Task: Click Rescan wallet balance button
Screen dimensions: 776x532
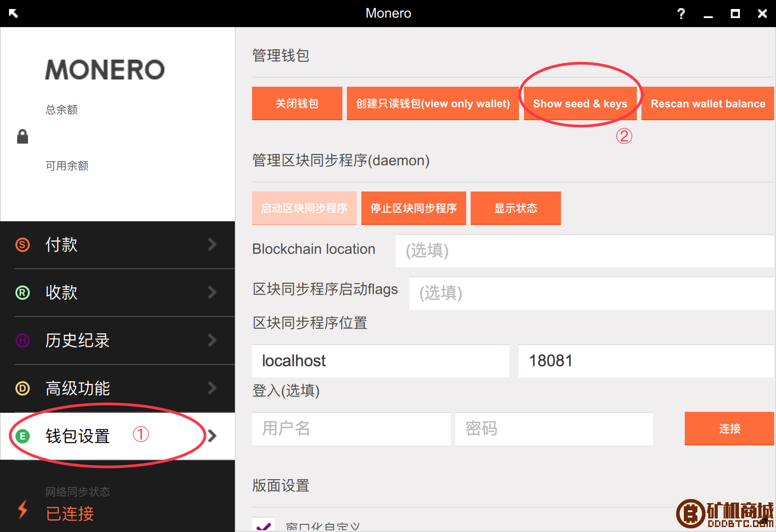Action: pyautogui.click(x=708, y=103)
